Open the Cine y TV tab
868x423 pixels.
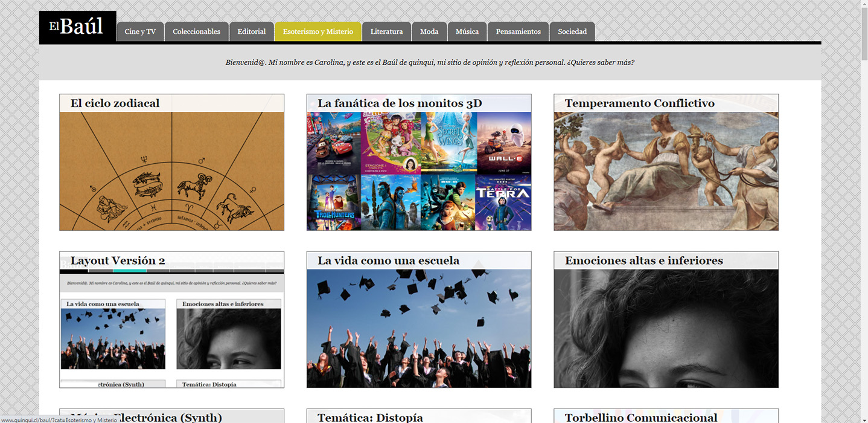coord(140,32)
